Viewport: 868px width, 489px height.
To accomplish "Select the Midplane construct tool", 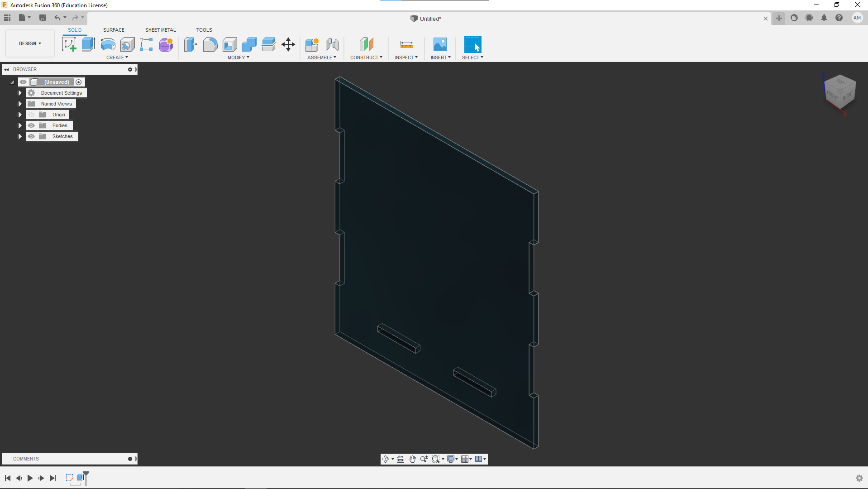I will coord(366,44).
